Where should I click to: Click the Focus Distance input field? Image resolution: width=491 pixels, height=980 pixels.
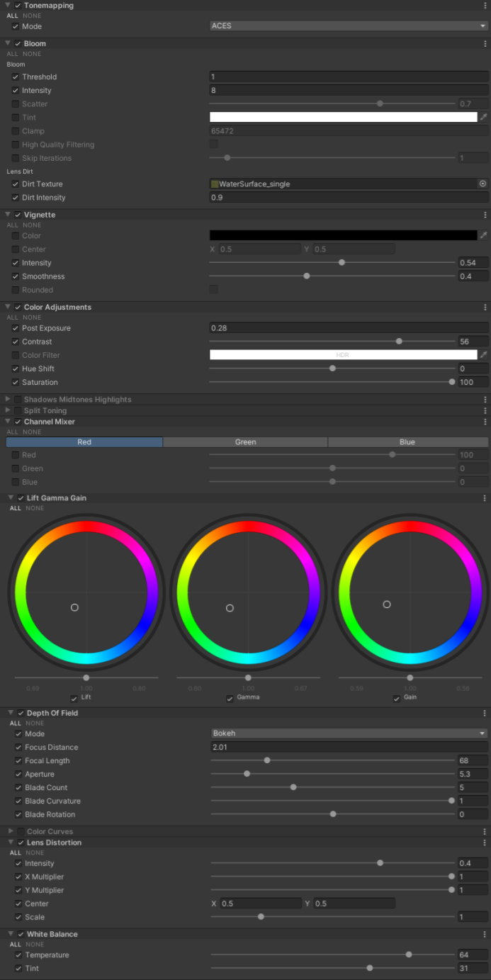pos(349,748)
